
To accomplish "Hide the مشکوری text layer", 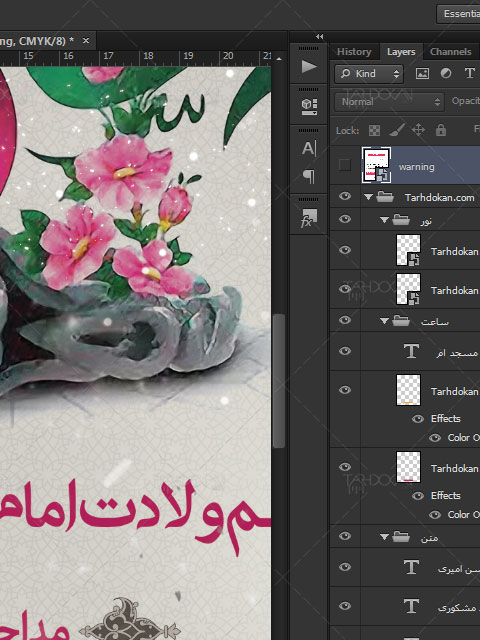I will (345, 606).
